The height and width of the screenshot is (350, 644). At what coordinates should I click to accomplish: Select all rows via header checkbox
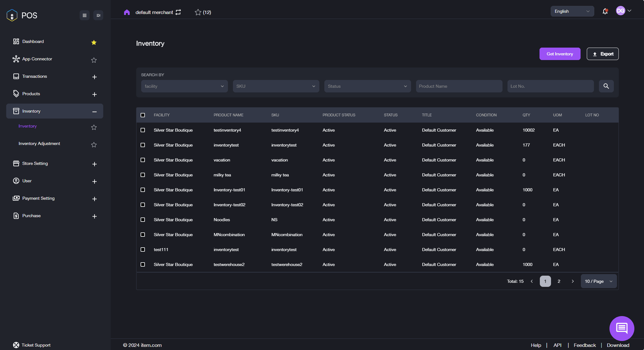[x=143, y=115]
